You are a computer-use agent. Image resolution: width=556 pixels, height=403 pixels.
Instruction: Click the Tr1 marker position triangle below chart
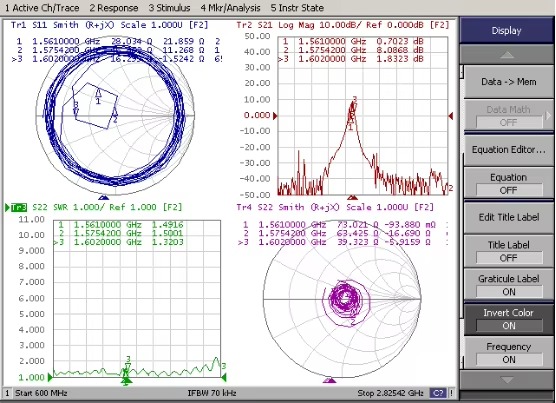(x=104, y=197)
